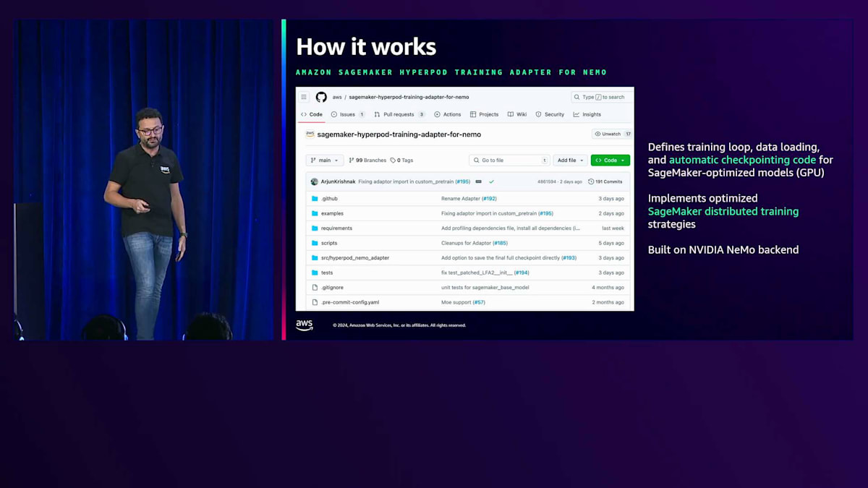This screenshot has height=488, width=868.
Task: Click the #193 pull request link
Action: coord(569,257)
